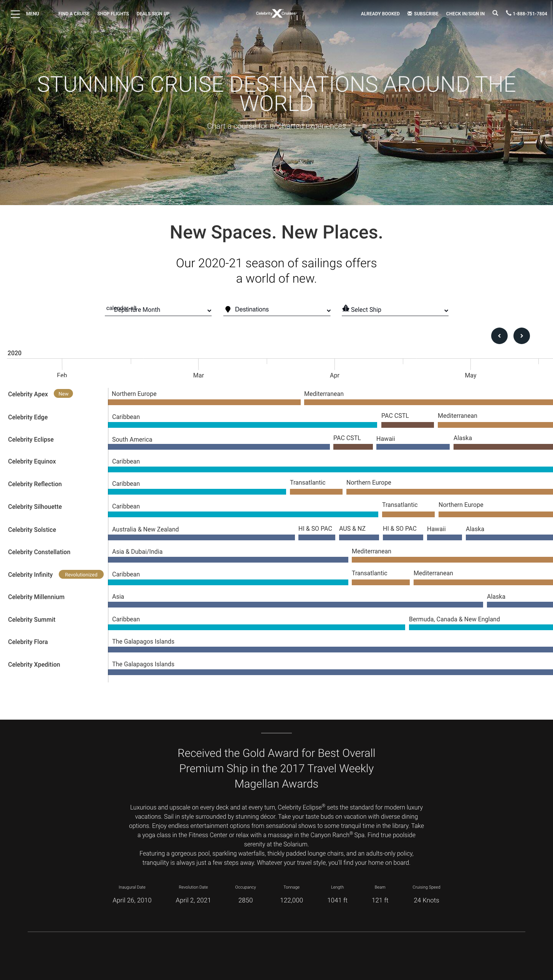
Task: Click the Mar month label
Action: (199, 375)
